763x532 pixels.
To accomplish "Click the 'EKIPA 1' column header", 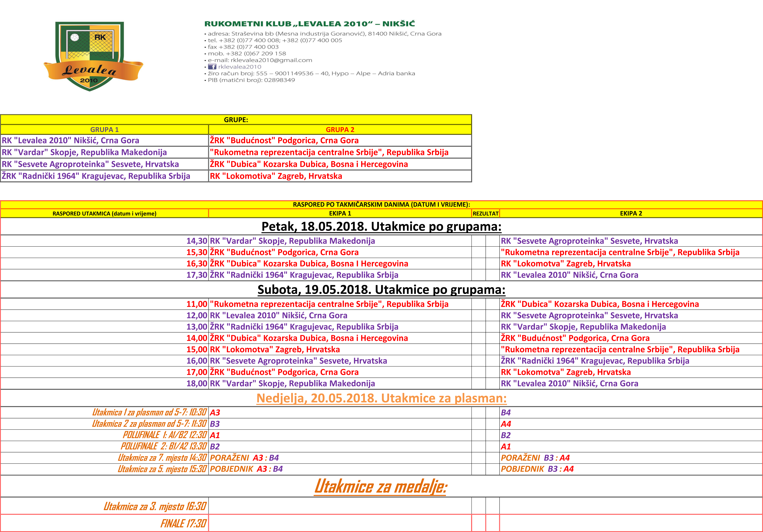I will coord(340,213).
